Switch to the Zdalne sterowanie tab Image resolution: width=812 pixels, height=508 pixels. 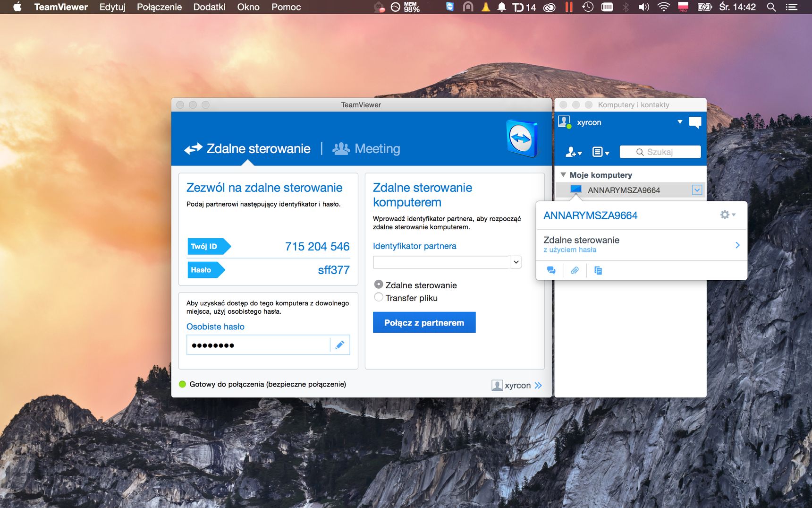247,149
